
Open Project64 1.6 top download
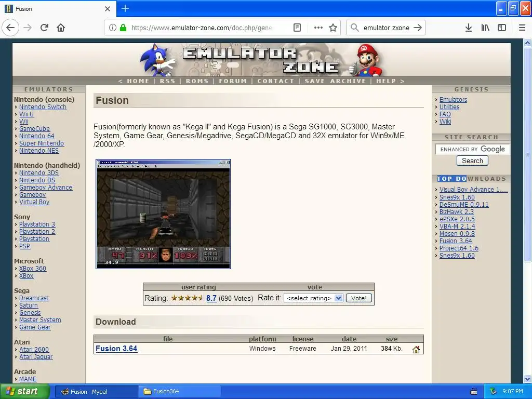click(x=459, y=248)
